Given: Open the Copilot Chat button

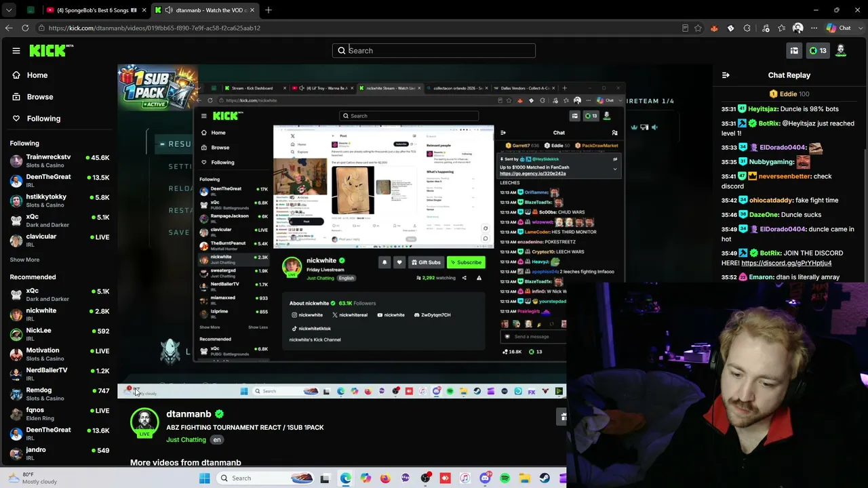Looking at the screenshot, I should tap(839, 28).
